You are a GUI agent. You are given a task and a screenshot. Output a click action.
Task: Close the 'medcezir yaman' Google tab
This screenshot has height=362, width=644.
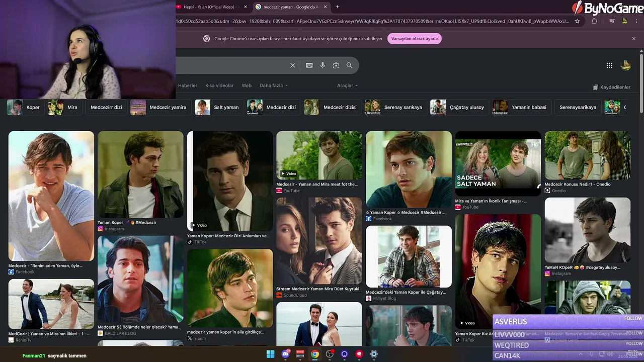[x=326, y=7]
